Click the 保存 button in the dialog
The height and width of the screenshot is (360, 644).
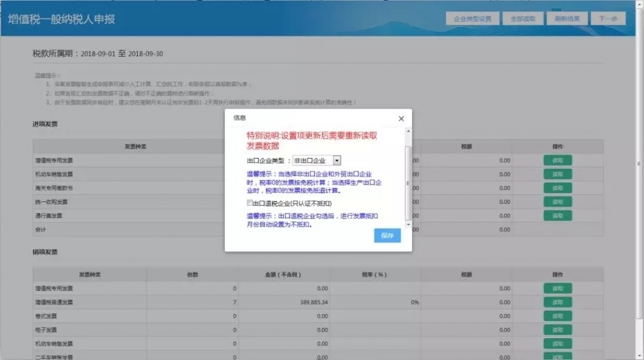(387, 235)
